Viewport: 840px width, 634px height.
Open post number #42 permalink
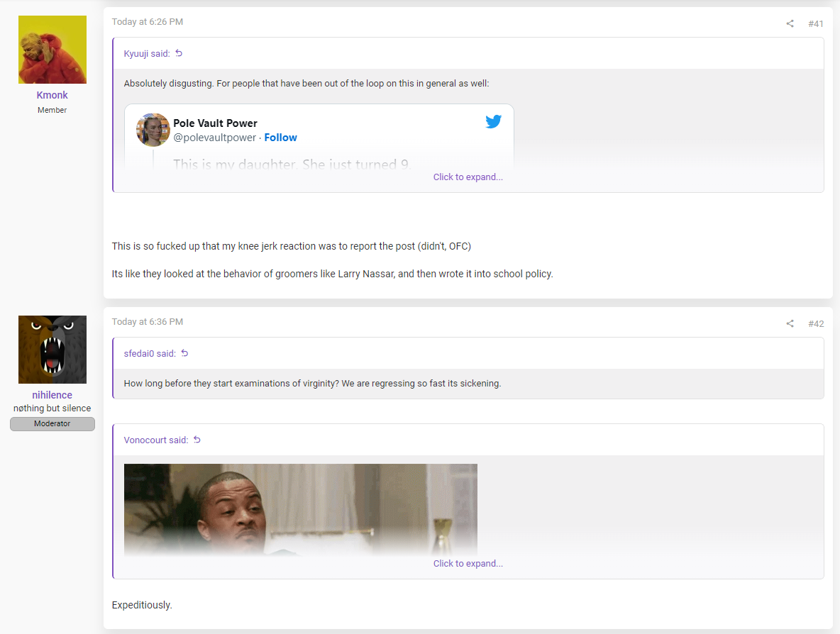815,323
